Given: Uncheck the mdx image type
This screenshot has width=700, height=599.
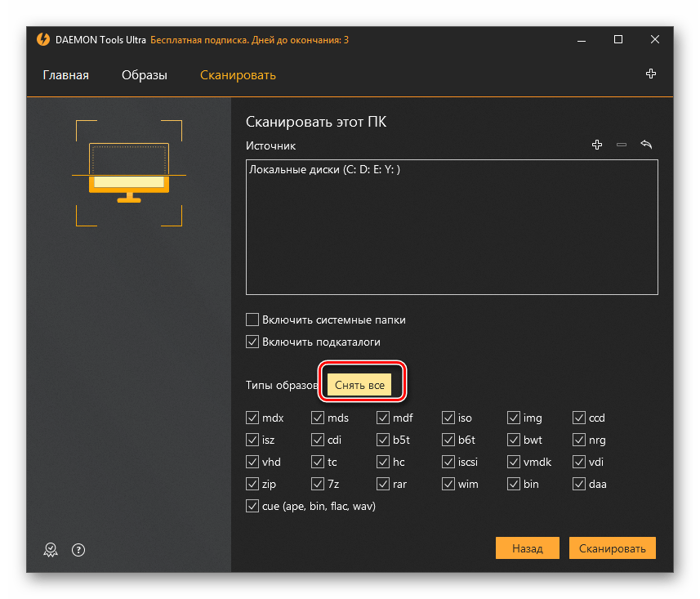Looking at the screenshot, I should click(252, 418).
